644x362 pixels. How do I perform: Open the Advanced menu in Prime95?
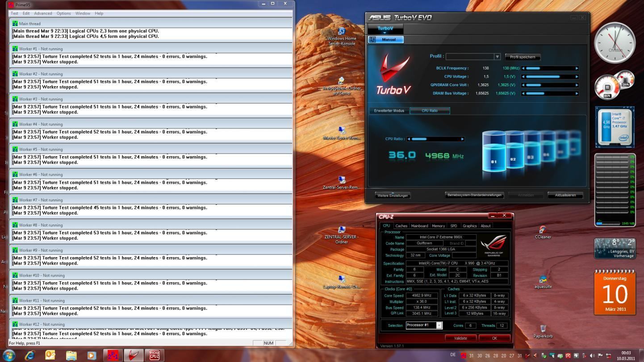click(43, 13)
